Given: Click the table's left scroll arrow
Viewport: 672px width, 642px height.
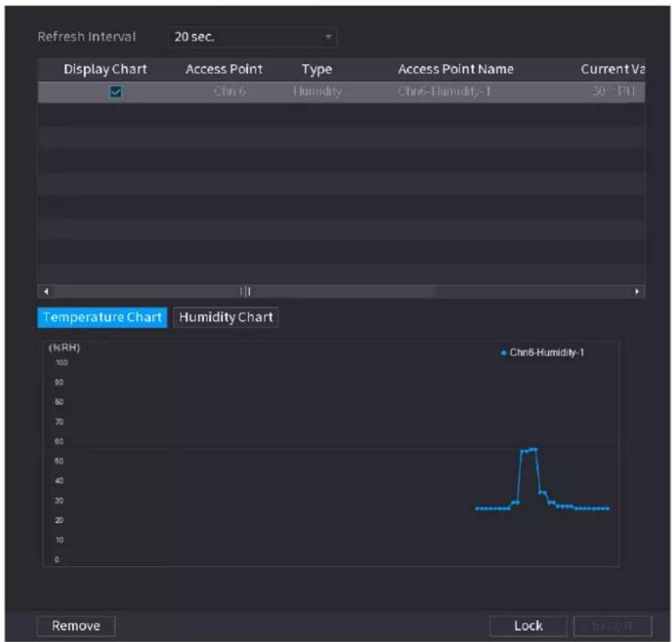Looking at the screenshot, I should [x=46, y=292].
